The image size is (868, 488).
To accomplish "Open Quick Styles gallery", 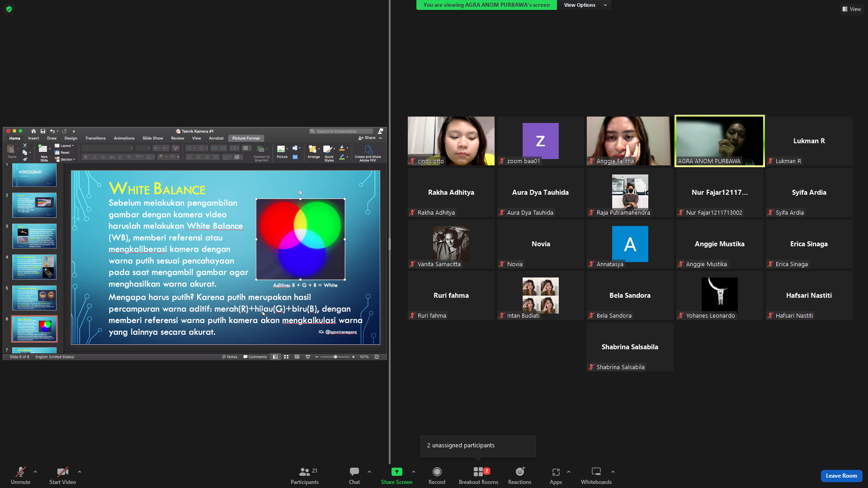I will pyautogui.click(x=329, y=153).
